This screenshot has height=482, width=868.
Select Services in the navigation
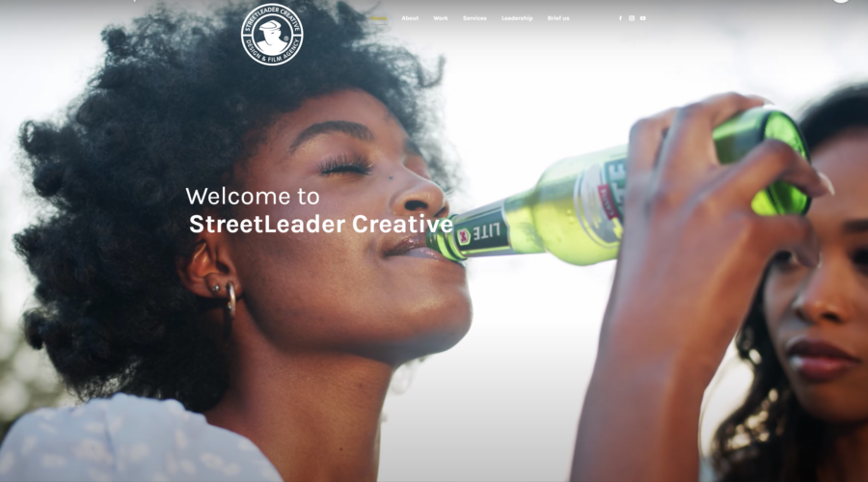475,18
